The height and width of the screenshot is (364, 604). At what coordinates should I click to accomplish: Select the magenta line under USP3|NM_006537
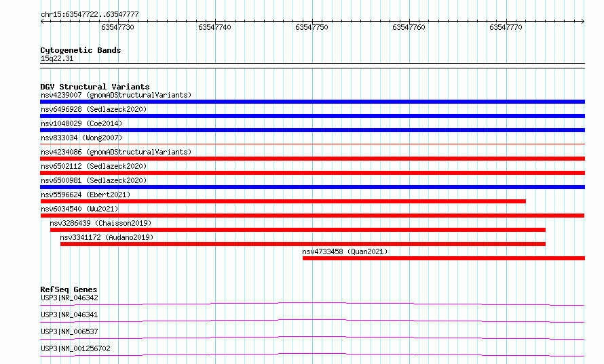312,338
